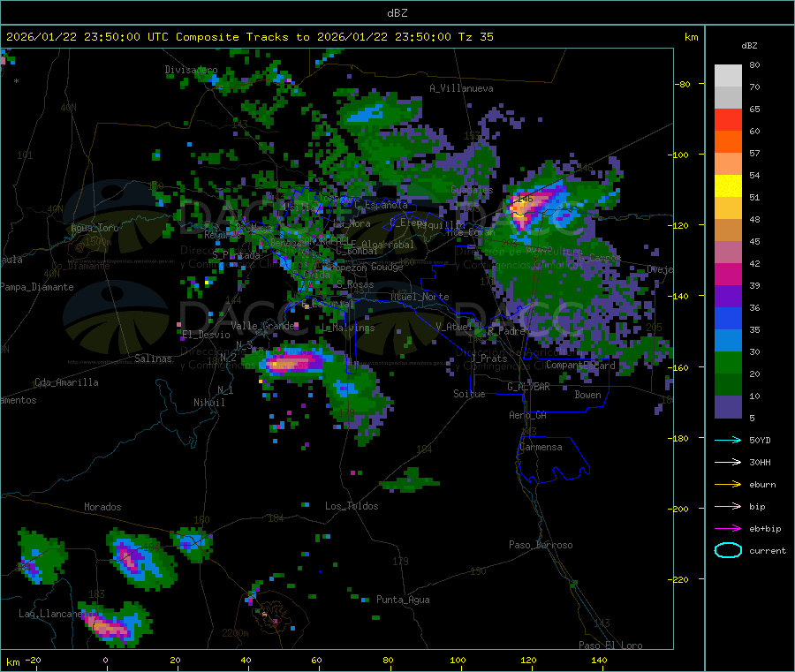Image resolution: width=795 pixels, height=672 pixels.
Task: Click the 'Paso_El_Loro' map label
Action: [610, 646]
